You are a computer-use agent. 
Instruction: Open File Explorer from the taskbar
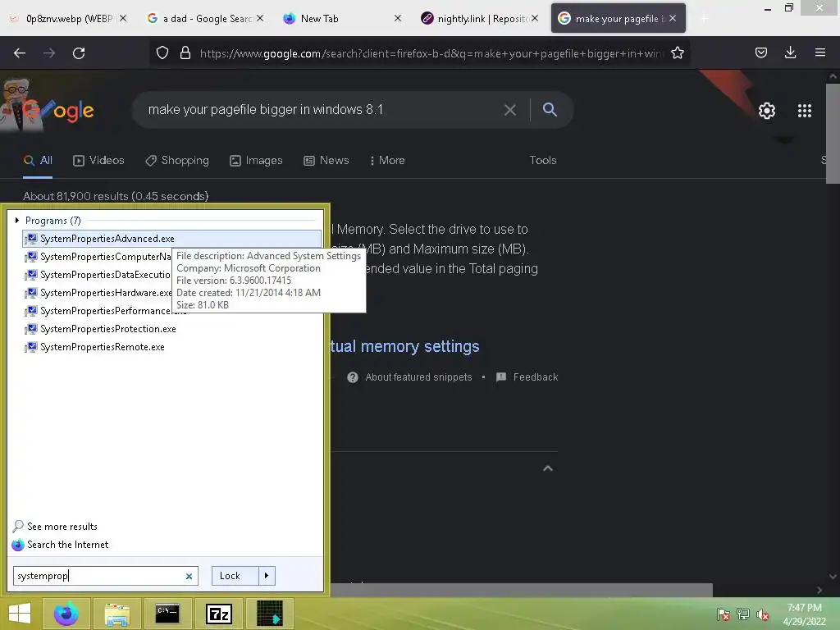click(116, 614)
